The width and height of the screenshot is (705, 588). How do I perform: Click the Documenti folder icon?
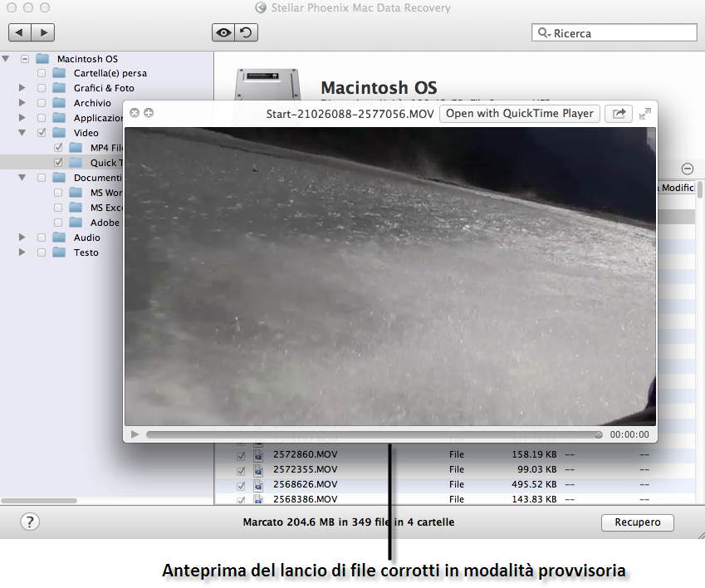59,177
